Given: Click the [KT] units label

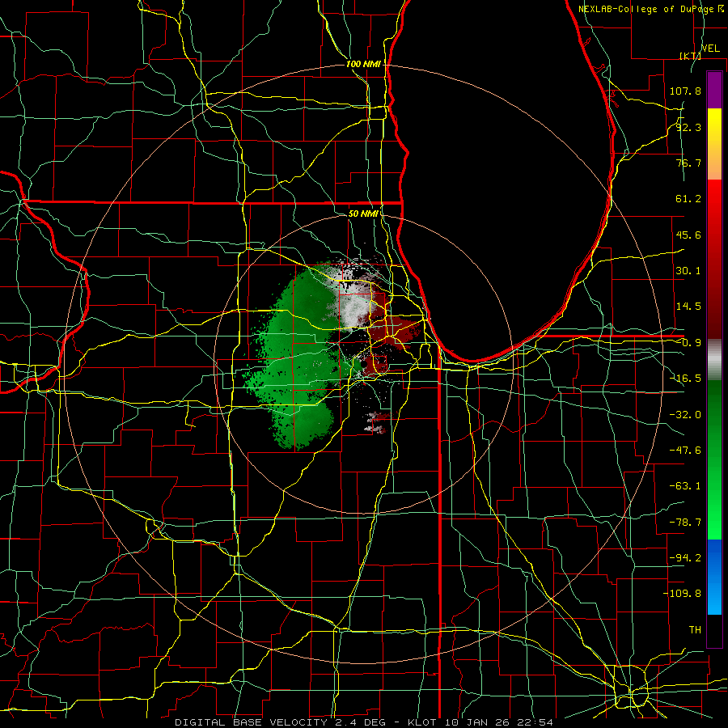Looking at the screenshot, I should (690, 56).
